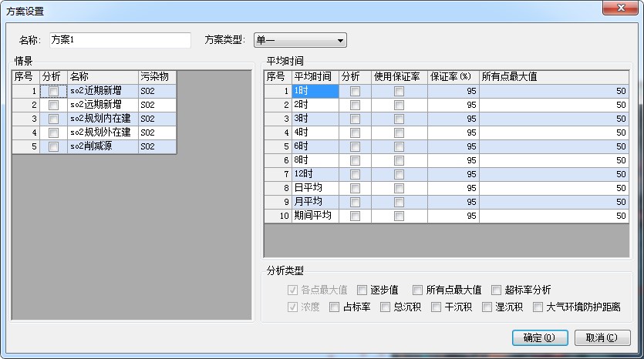
Task: Check the 分析 box for so2近期新增
Action: click(x=53, y=91)
